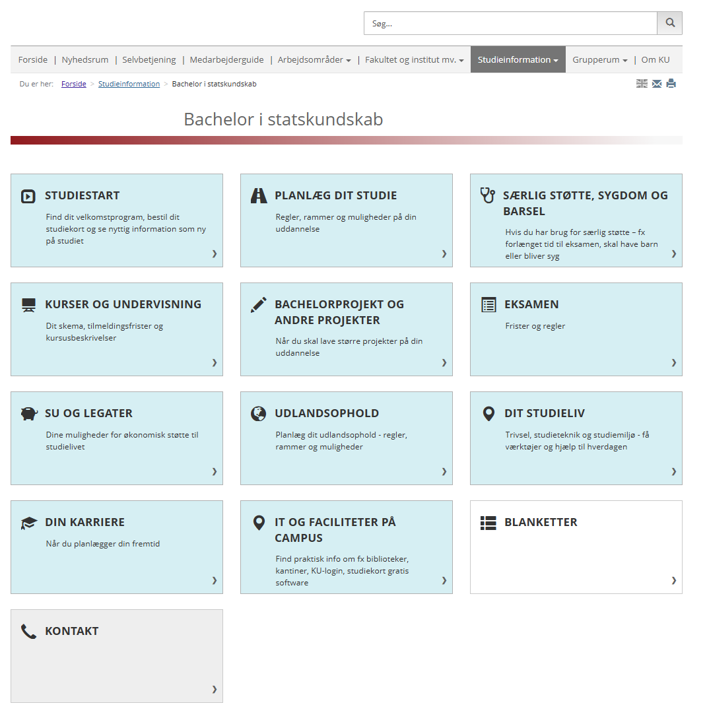Click the globe icon on Udlandsophold tile
Image resolution: width=707 pixels, height=728 pixels.
point(257,413)
